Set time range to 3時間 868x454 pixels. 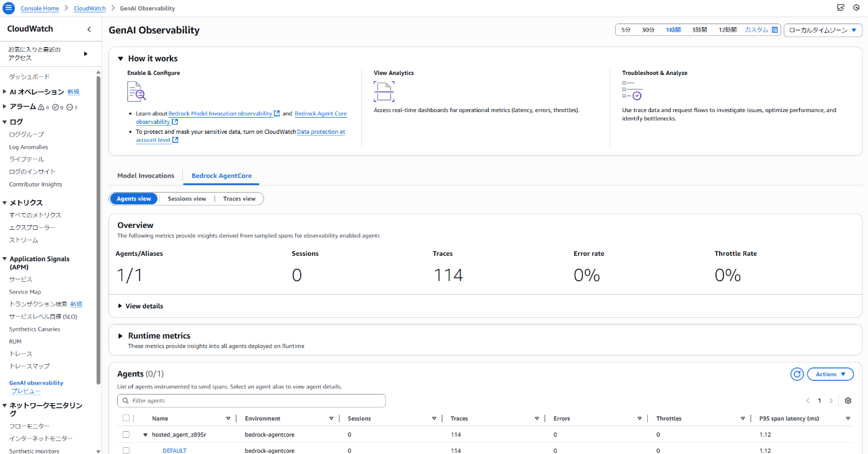699,30
